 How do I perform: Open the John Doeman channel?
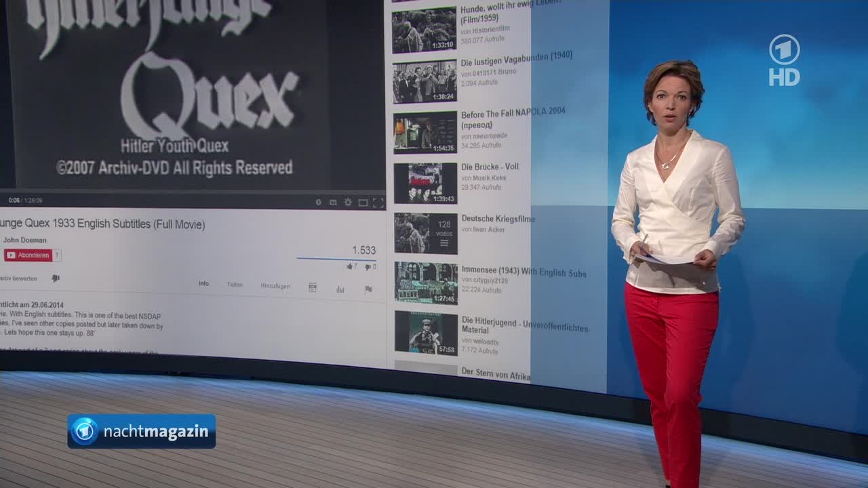coord(25,240)
